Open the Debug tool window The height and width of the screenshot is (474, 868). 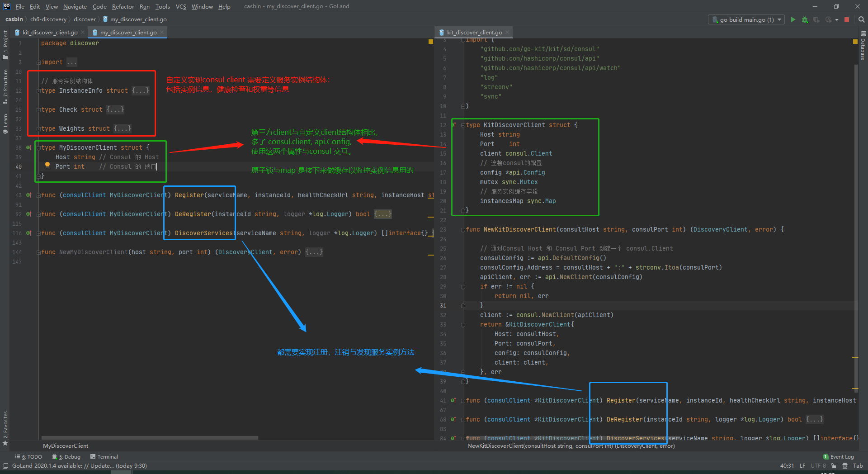click(x=66, y=457)
